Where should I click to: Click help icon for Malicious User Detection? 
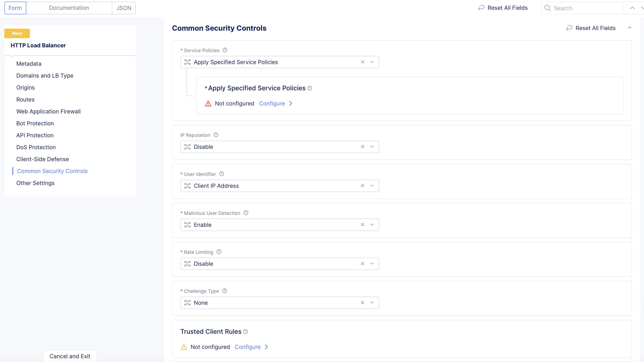click(x=246, y=213)
